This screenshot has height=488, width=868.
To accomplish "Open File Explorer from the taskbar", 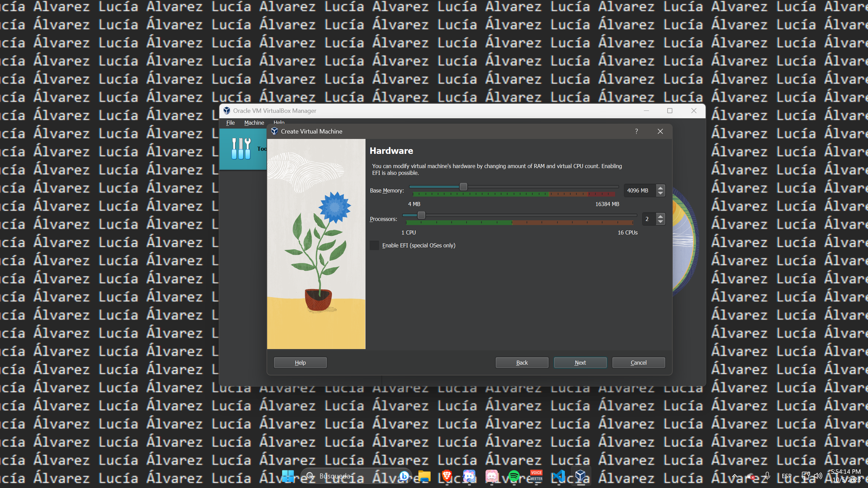I will click(x=424, y=476).
